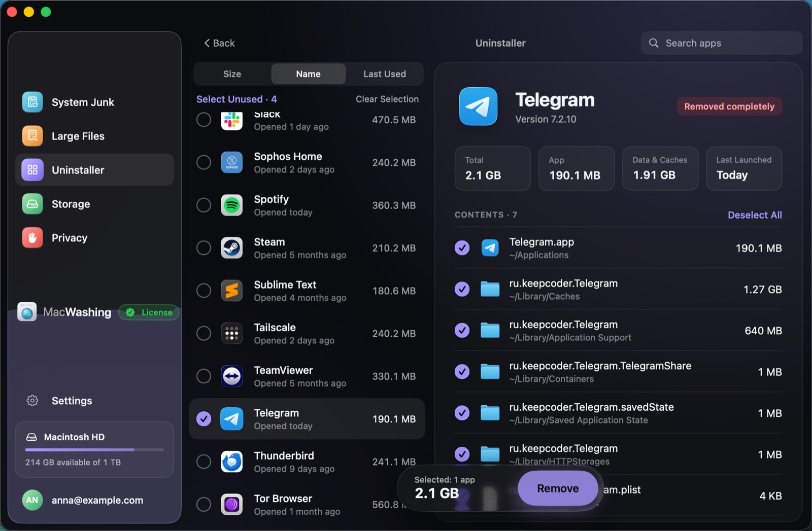Open System Junk from the sidebar icon
The height and width of the screenshot is (531, 812).
click(32, 102)
